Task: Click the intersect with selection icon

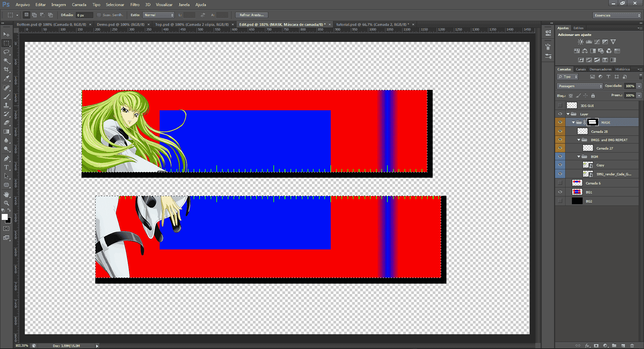Action: (x=50, y=15)
